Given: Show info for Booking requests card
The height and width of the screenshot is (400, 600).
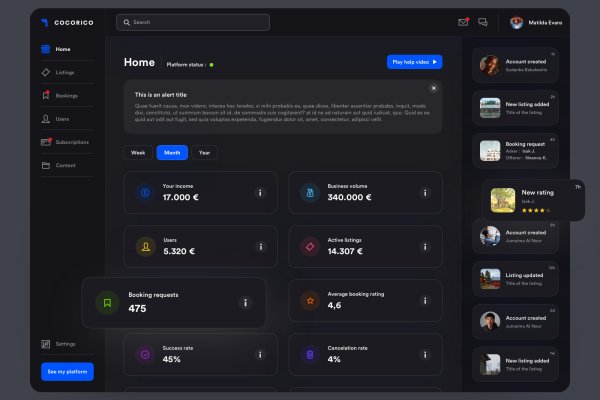Looking at the screenshot, I should pyautogui.click(x=245, y=302).
